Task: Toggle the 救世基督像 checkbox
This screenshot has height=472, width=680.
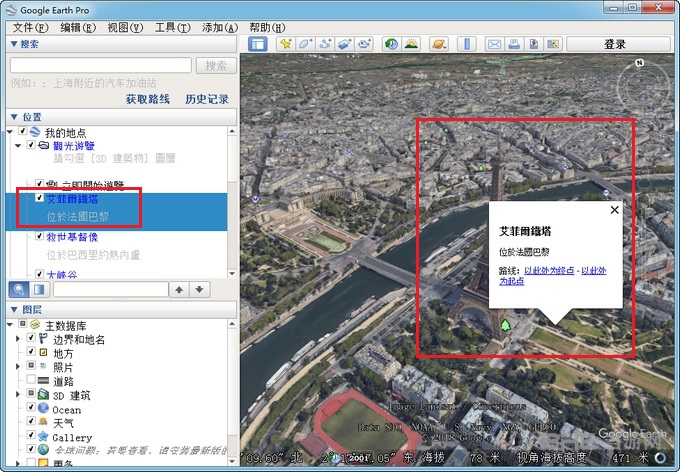Action: point(39,236)
